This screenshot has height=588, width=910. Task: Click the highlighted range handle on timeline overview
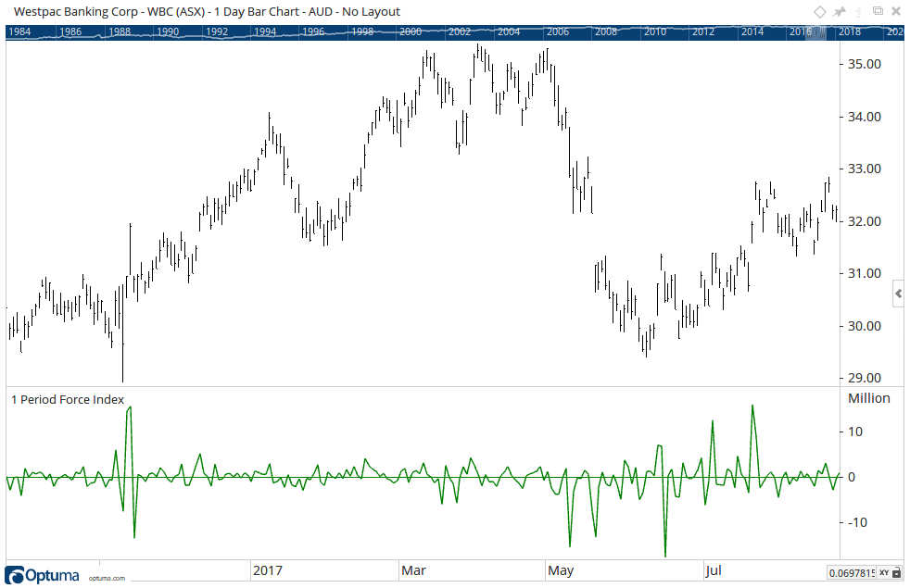click(x=815, y=32)
